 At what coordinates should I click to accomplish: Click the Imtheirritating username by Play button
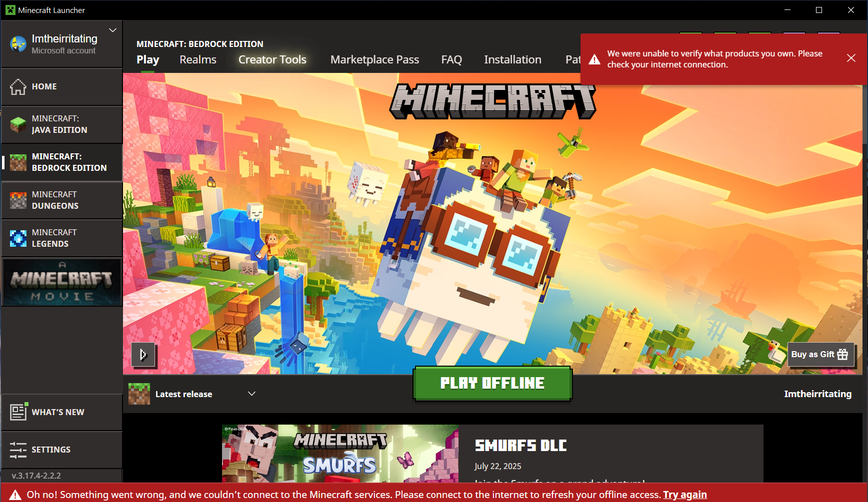pos(817,394)
